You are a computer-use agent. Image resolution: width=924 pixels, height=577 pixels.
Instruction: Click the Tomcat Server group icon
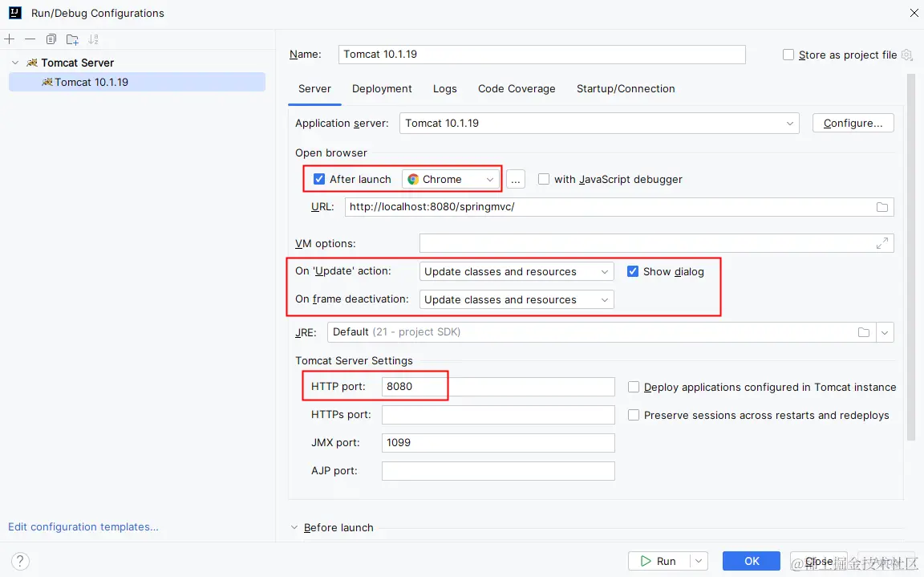pyautogui.click(x=32, y=63)
